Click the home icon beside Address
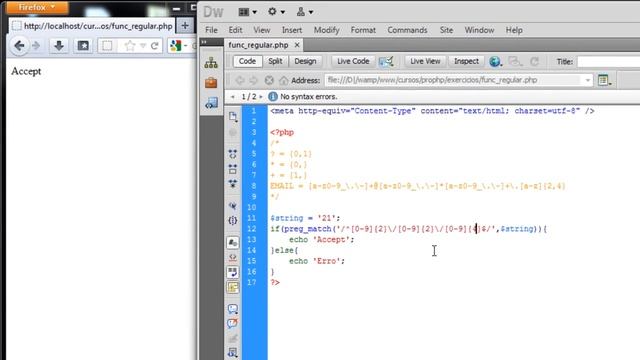 tap(283, 80)
